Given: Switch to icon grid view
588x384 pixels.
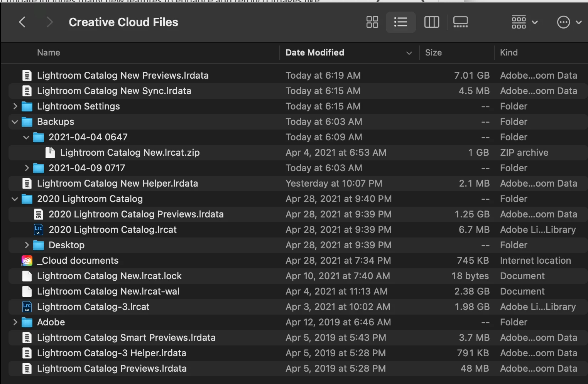Looking at the screenshot, I should point(372,22).
